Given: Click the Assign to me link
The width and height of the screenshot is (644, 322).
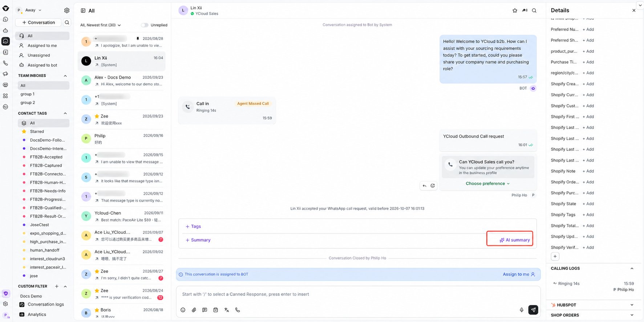Looking at the screenshot, I should point(519,274).
